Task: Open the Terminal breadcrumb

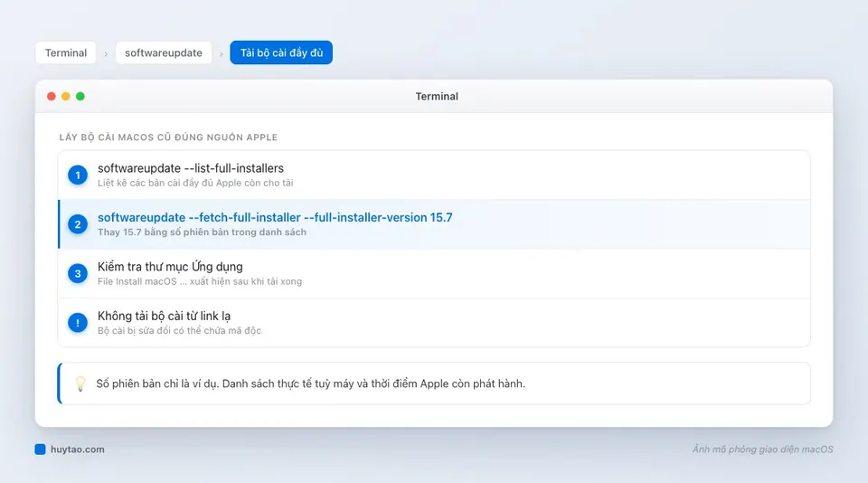Action: point(66,52)
